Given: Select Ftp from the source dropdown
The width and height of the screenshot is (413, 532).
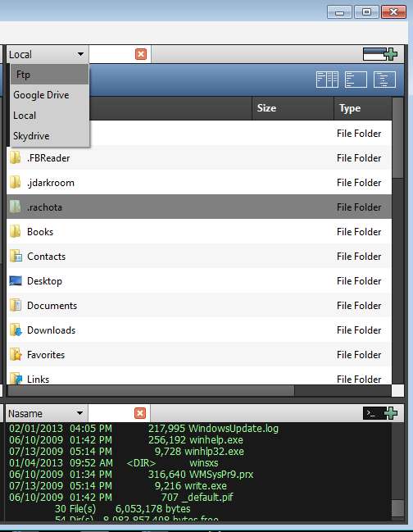Looking at the screenshot, I should coord(49,75).
